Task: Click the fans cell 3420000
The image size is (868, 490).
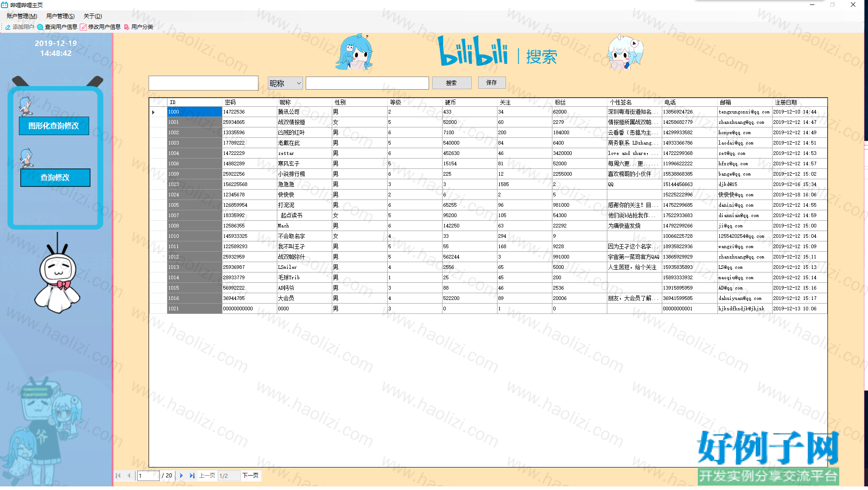Action: 579,154
